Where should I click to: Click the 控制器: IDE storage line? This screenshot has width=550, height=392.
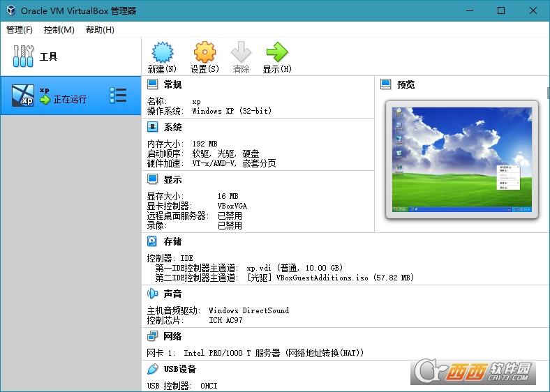click(170, 258)
